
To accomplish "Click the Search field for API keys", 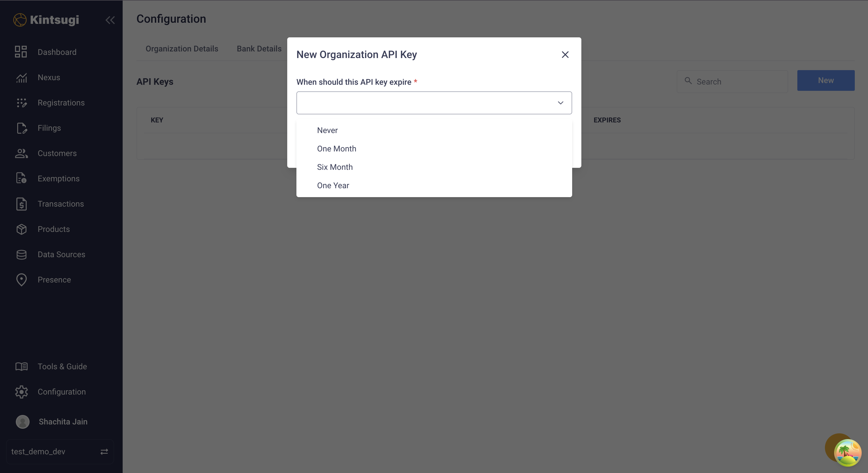I will coord(732,81).
